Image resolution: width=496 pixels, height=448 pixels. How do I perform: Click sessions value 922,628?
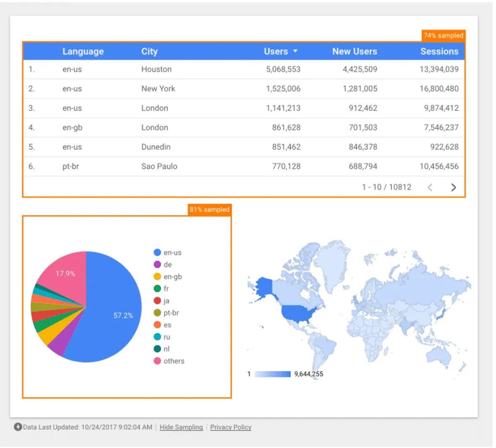pos(444,147)
